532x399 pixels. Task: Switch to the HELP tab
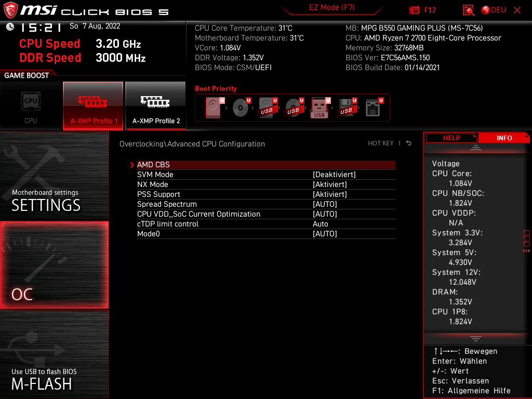click(451, 138)
